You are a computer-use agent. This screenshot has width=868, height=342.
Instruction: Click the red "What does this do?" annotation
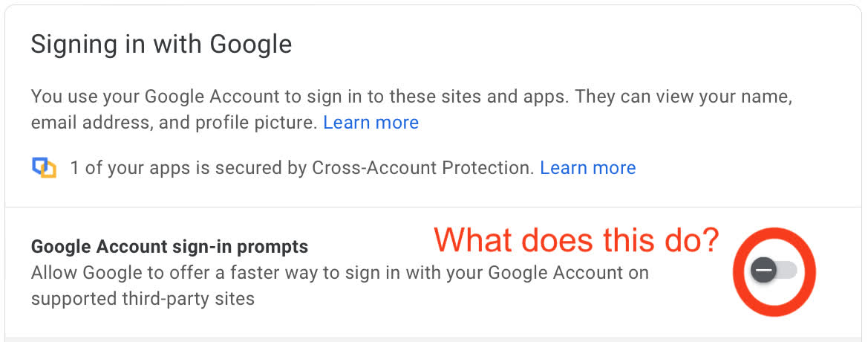click(x=576, y=241)
